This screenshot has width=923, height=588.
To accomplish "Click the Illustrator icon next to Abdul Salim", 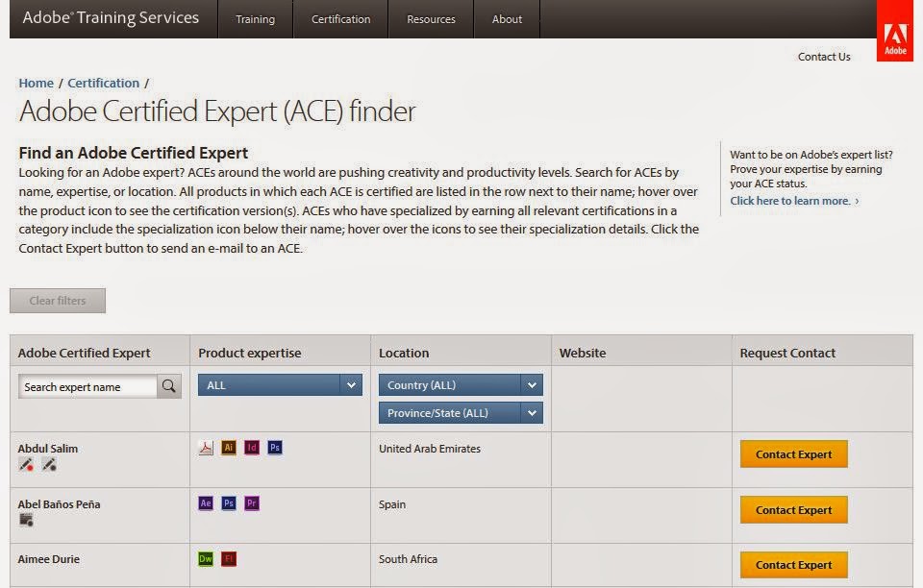I will [228, 447].
